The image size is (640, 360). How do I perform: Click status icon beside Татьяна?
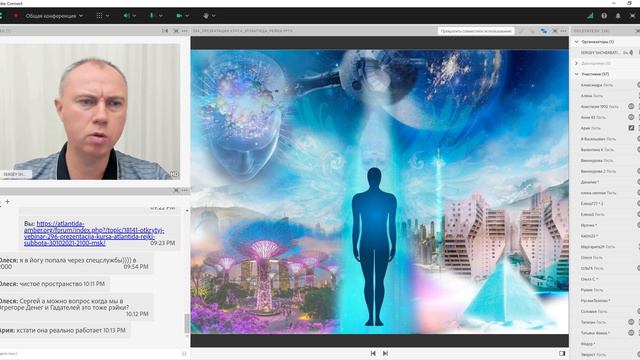click(x=631, y=322)
